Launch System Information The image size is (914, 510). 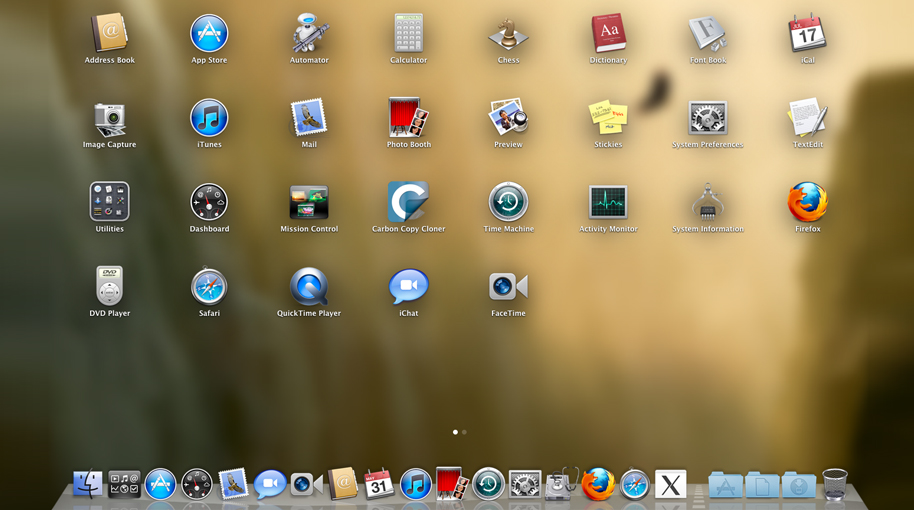pos(708,202)
